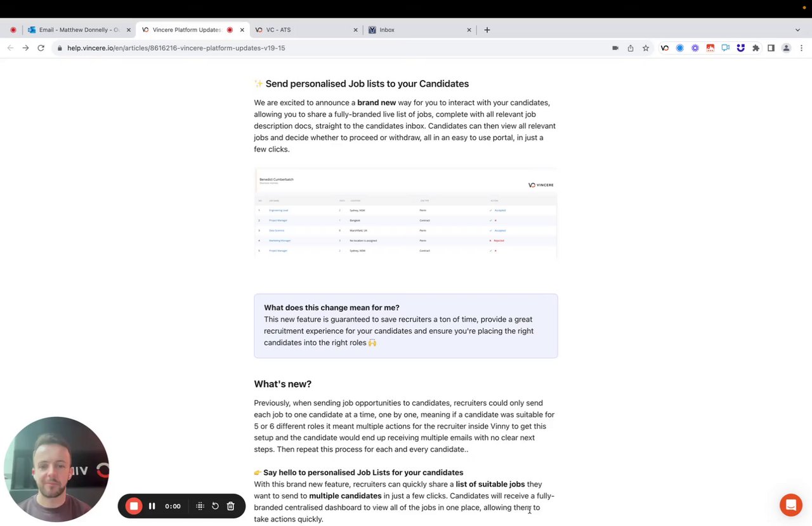Open the Vincere browser extension

pos(664,48)
